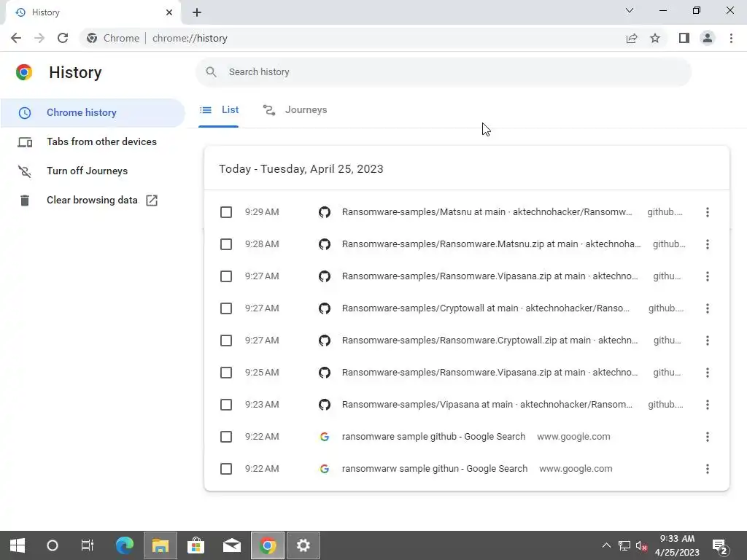Close the History tab
The image size is (747, 560).
coord(169,12)
